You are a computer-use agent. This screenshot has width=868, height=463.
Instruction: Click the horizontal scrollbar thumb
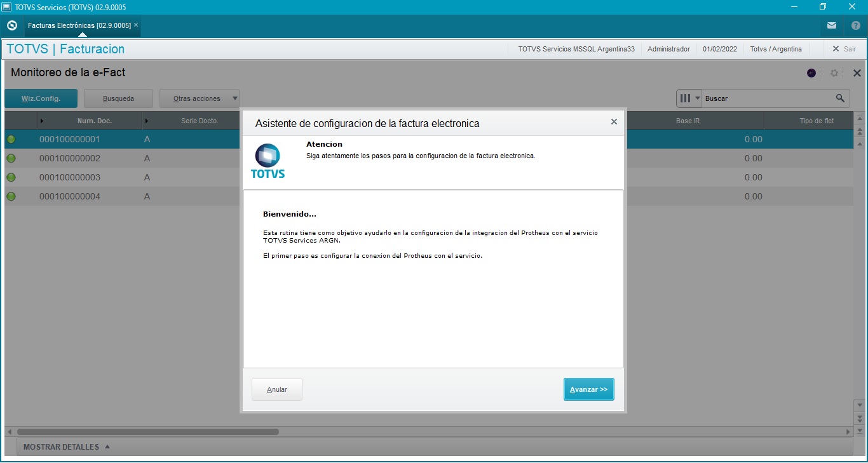(147, 432)
